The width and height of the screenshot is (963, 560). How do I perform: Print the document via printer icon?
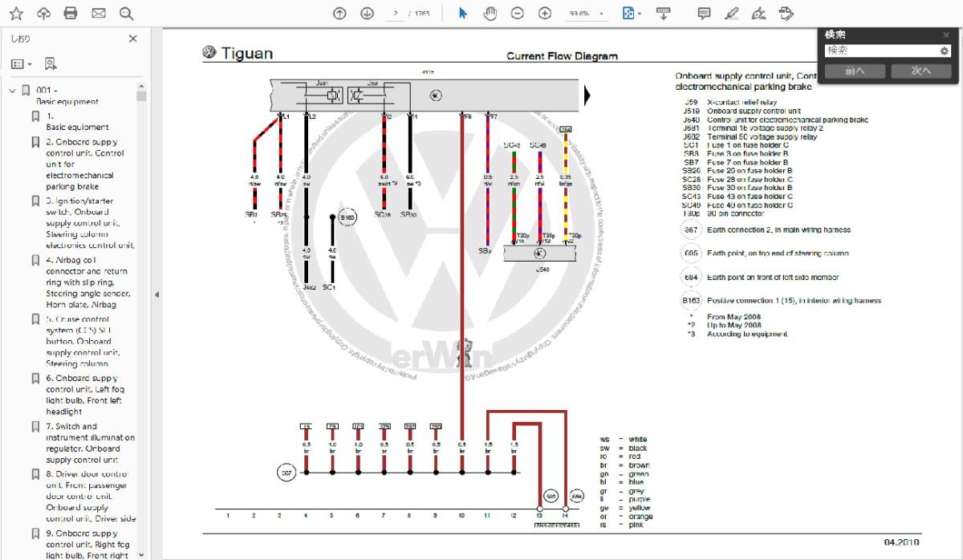(71, 13)
